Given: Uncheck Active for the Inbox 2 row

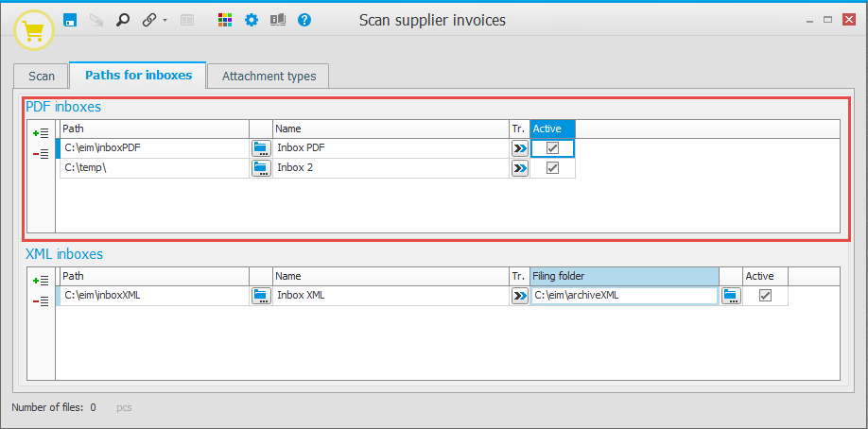Looking at the screenshot, I should 553,168.
